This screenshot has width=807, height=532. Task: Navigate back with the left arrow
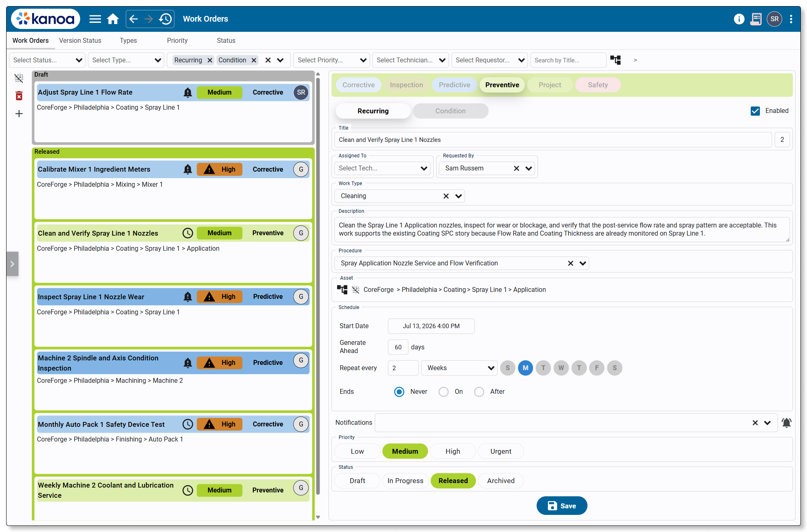point(134,19)
